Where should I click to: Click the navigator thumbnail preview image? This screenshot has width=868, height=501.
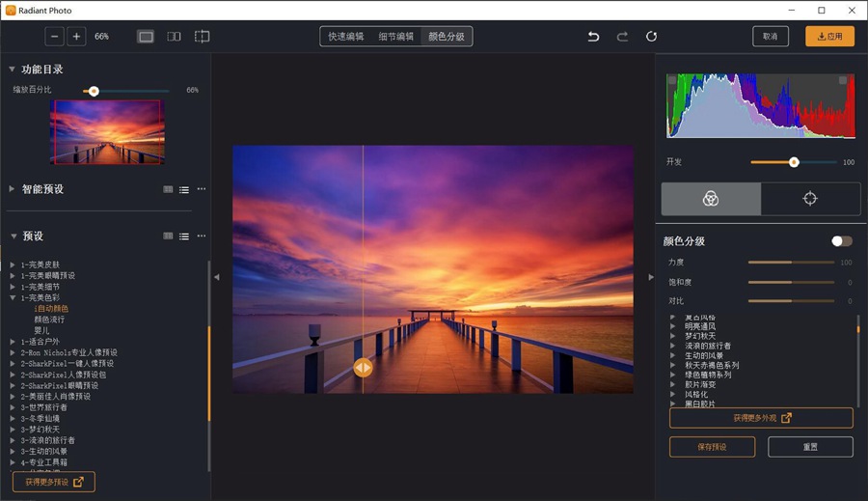point(107,132)
